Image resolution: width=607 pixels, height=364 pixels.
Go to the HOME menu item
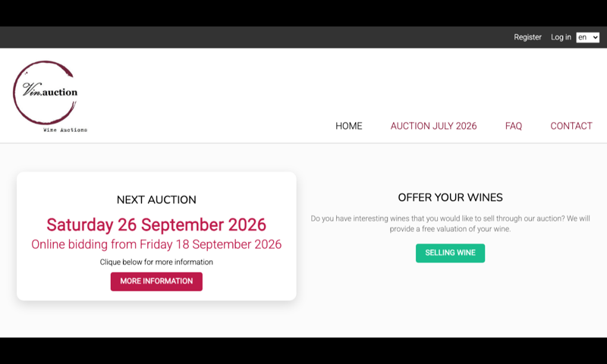348,126
